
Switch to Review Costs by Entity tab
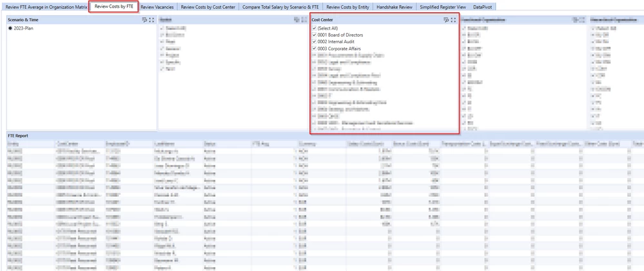tap(347, 7)
